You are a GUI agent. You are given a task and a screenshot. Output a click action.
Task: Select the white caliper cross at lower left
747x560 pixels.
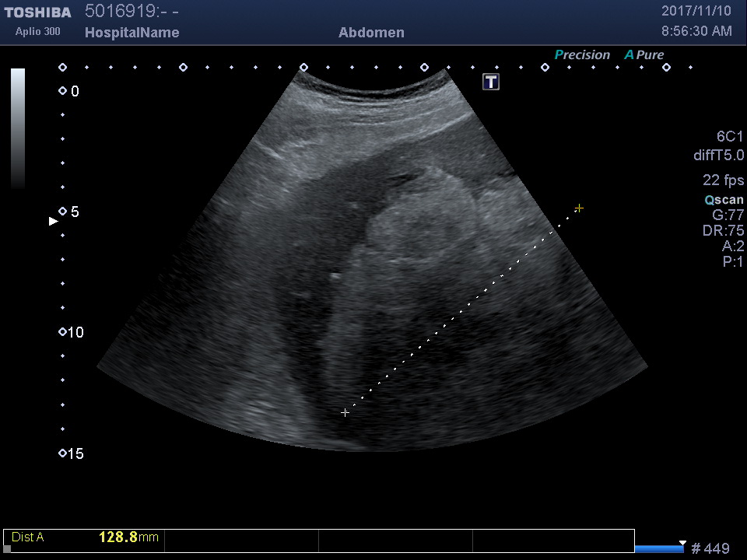click(x=345, y=413)
